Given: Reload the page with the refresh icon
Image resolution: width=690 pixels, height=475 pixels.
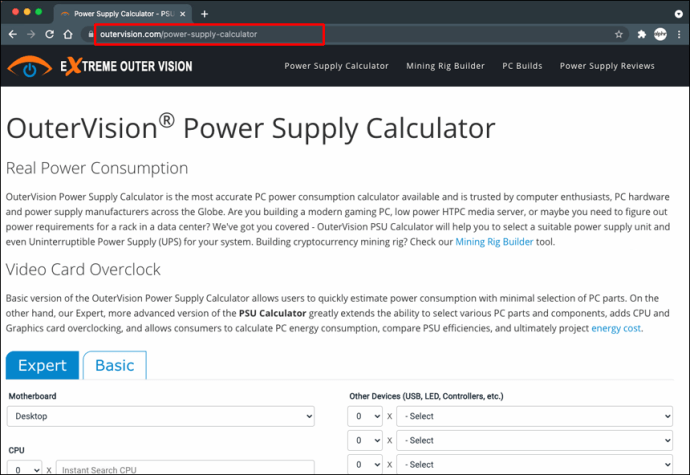Looking at the screenshot, I should [x=49, y=34].
